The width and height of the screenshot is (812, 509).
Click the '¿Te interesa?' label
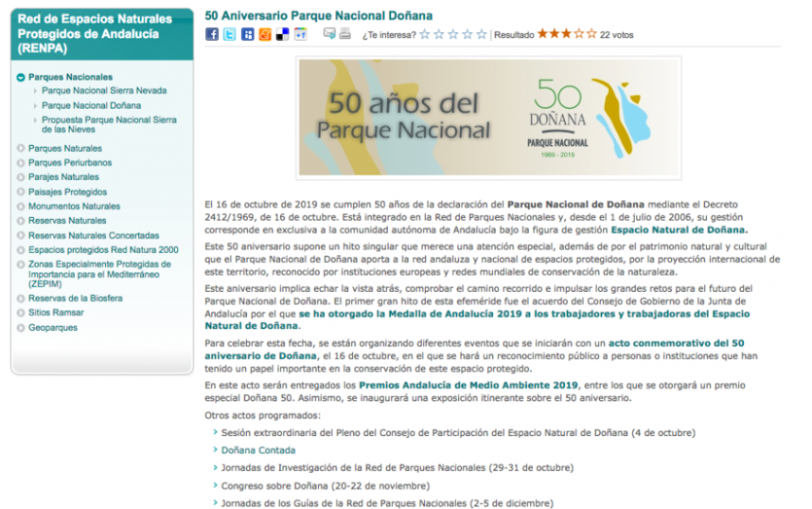[x=389, y=35]
